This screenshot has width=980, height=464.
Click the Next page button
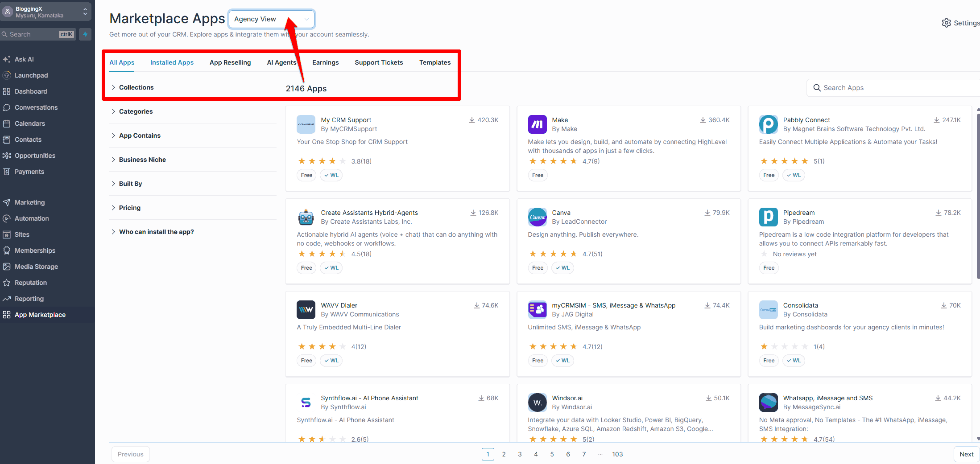click(966, 454)
